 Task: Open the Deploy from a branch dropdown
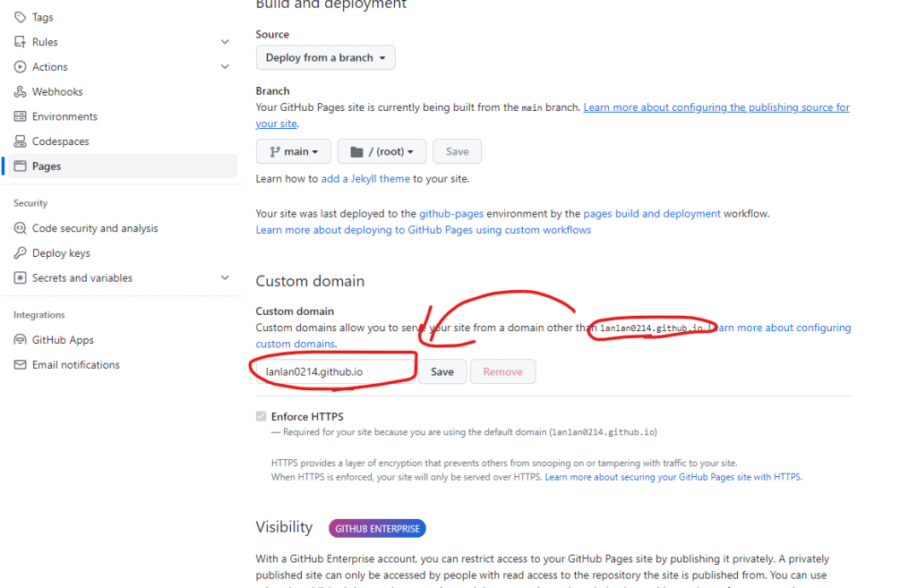(325, 57)
